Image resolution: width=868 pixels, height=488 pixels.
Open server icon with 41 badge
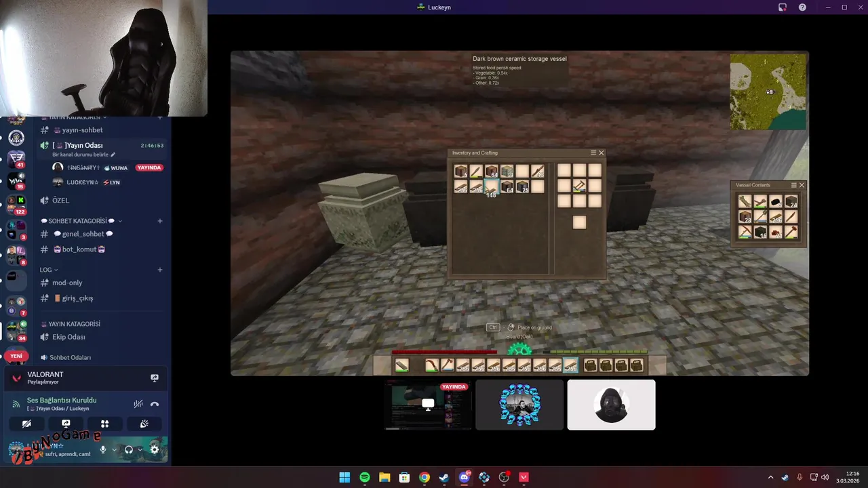coord(16,159)
